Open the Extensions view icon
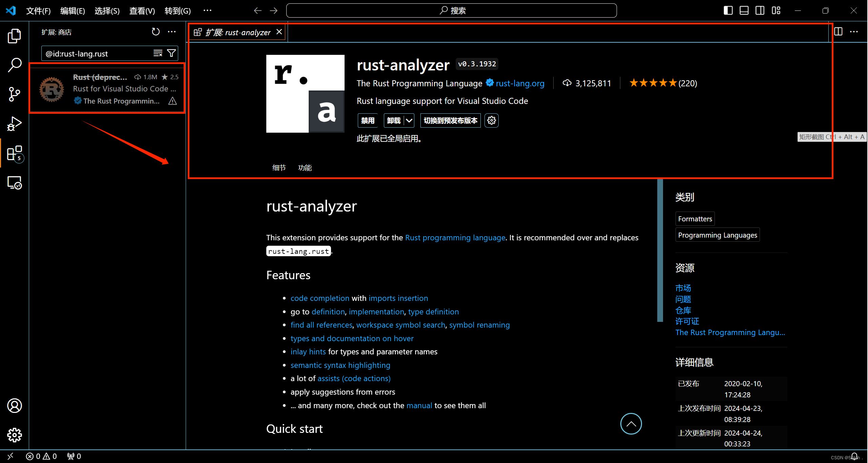868x463 pixels. (15, 153)
